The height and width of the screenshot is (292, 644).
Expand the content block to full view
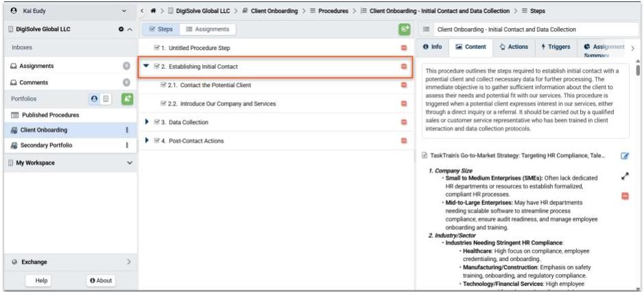click(x=625, y=176)
